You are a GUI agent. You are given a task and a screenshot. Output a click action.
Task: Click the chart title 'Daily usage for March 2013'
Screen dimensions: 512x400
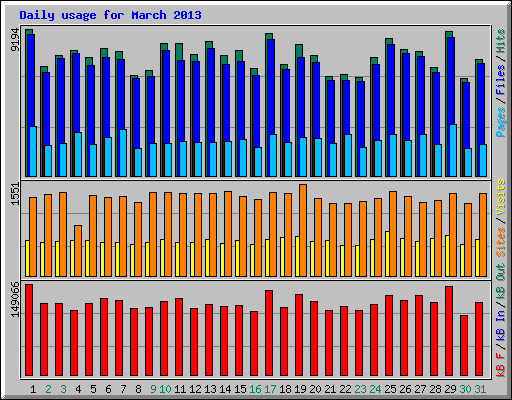(x=110, y=15)
